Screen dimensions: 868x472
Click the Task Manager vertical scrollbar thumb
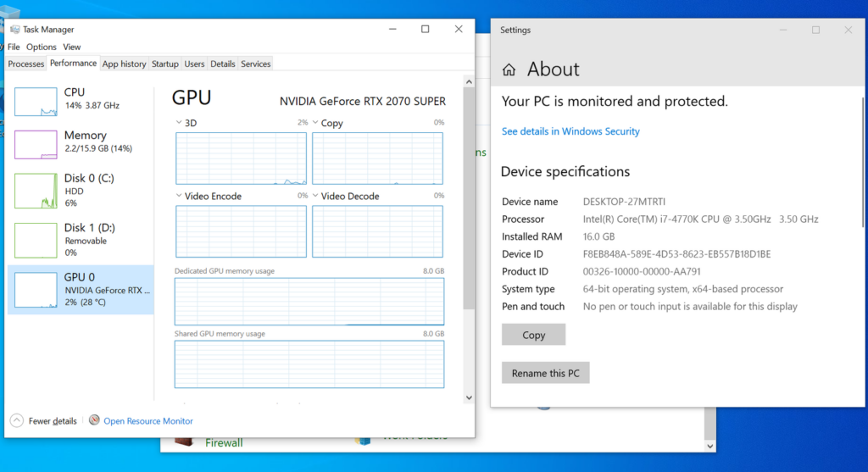coord(469,198)
